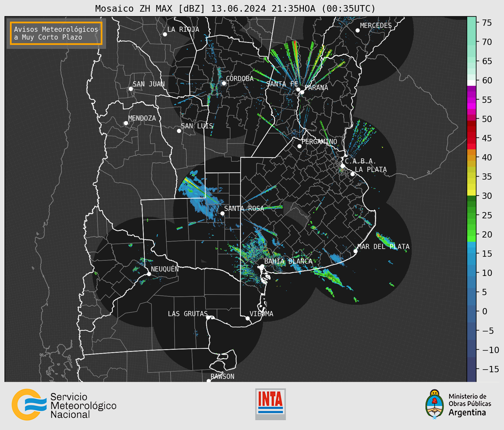Click the MAR DEL PLATA city marker dot
The width and height of the screenshot is (504, 430).
click(355, 251)
